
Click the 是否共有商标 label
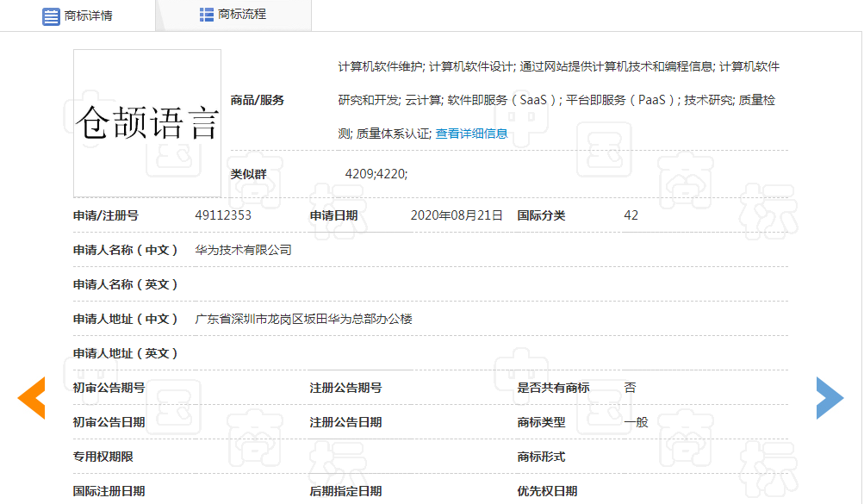553,388
